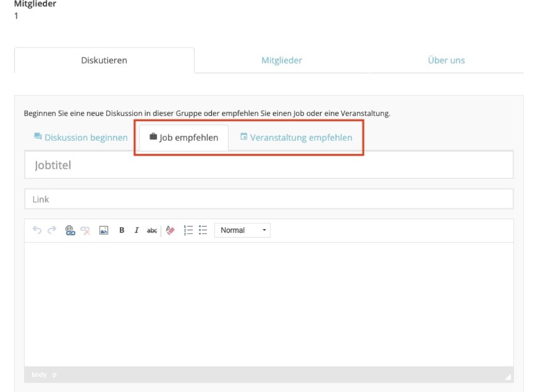Insert a bulleted list

203,231
